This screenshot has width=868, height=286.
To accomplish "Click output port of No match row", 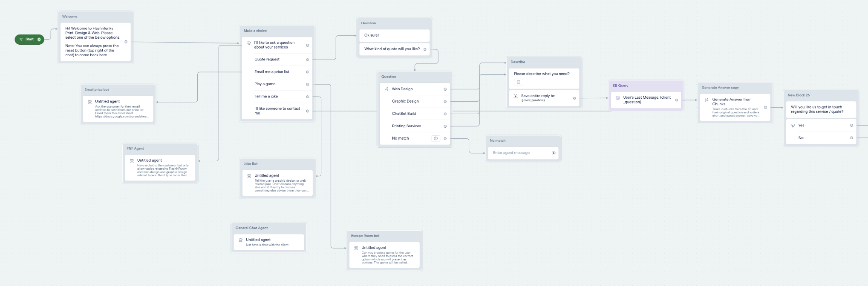I will 445,139.
